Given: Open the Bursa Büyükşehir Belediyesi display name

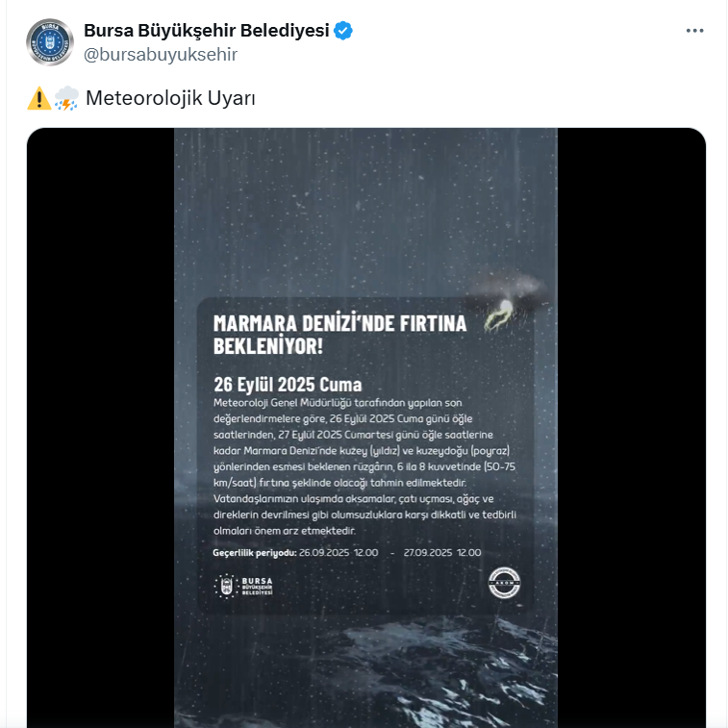Looking at the screenshot, I should 207,31.
